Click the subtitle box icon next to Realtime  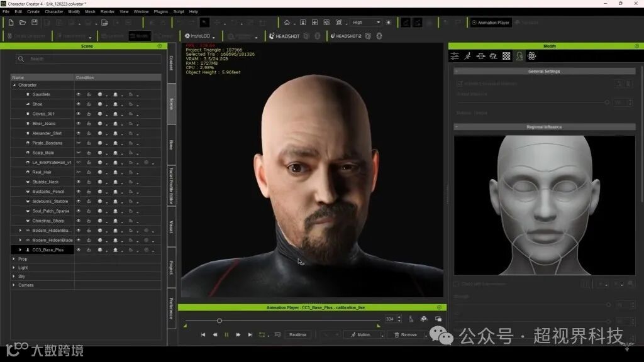click(x=277, y=335)
